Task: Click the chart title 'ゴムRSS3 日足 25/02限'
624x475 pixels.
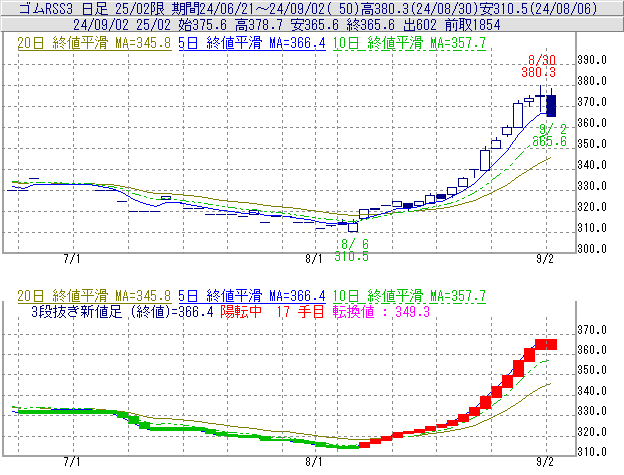Action: tap(93, 8)
